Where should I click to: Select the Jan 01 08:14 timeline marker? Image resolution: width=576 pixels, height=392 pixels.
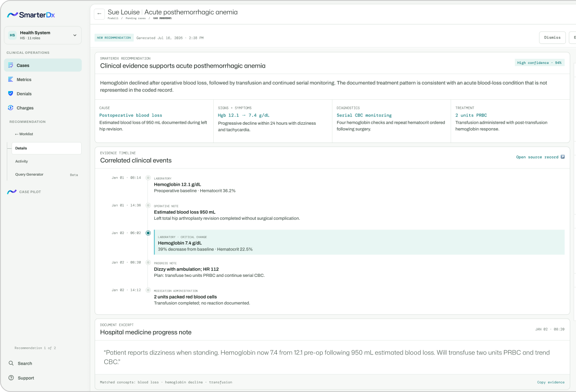148,178
